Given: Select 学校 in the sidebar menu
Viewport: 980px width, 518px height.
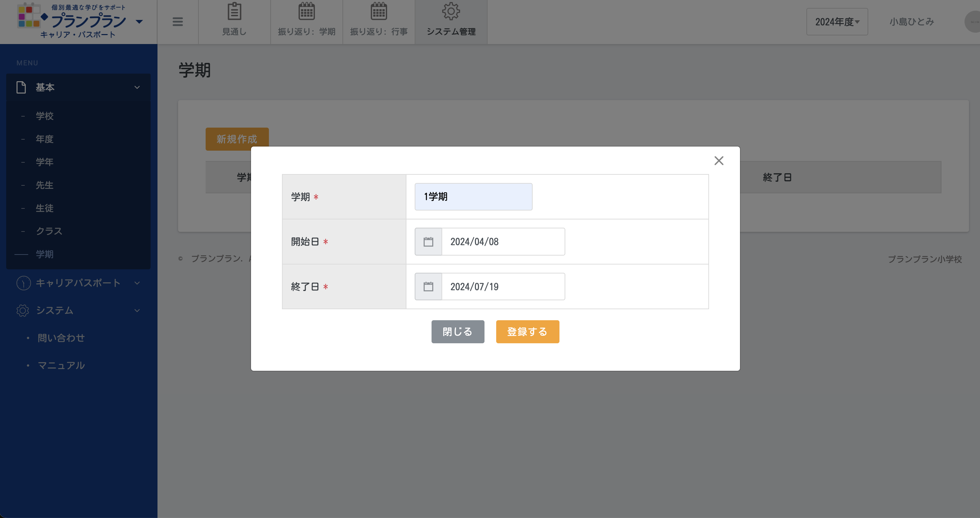Looking at the screenshot, I should tap(44, 116).
